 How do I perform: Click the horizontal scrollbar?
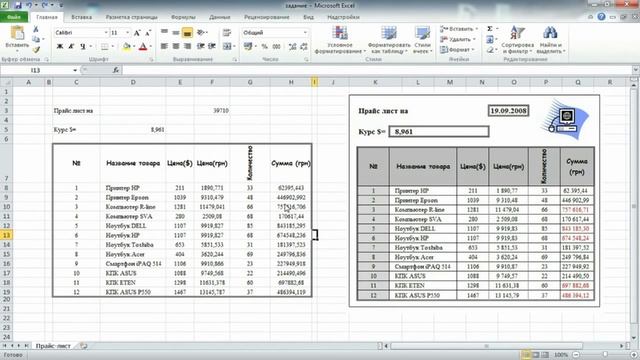pos(486,346)
